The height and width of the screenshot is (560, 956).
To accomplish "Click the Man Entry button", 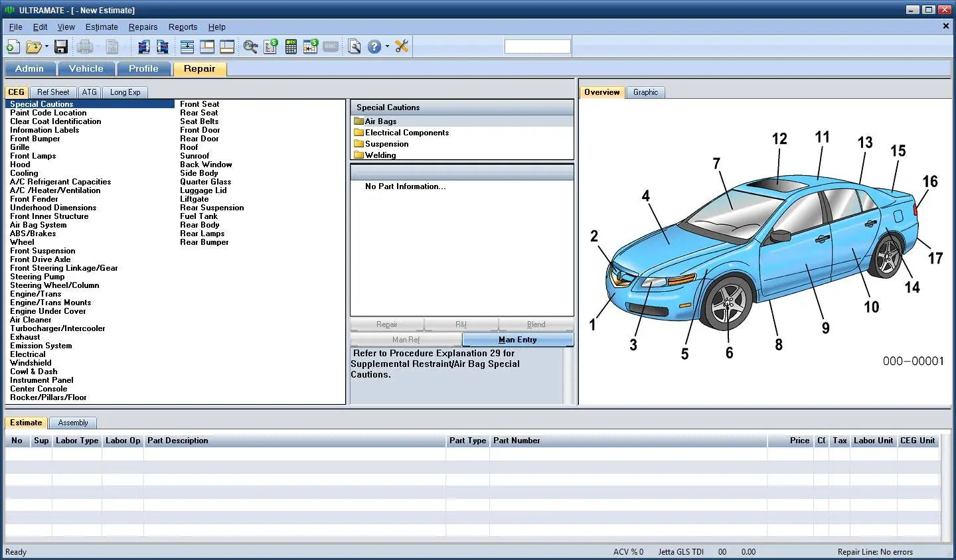I will pyautogui.click(x=518, y=339).
